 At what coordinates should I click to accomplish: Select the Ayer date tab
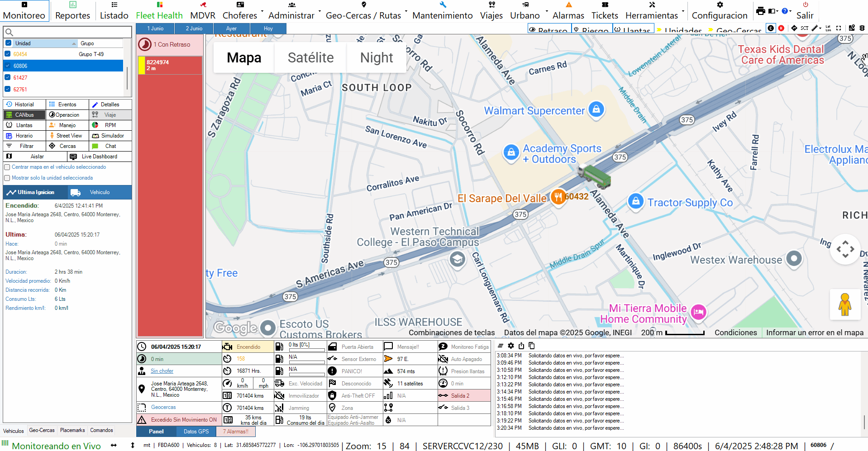(x=231, y=28)
